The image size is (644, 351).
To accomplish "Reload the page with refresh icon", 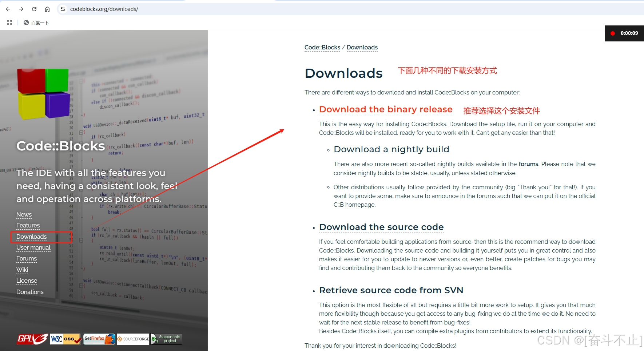I will pyautogui.click(x=34, y=9).
